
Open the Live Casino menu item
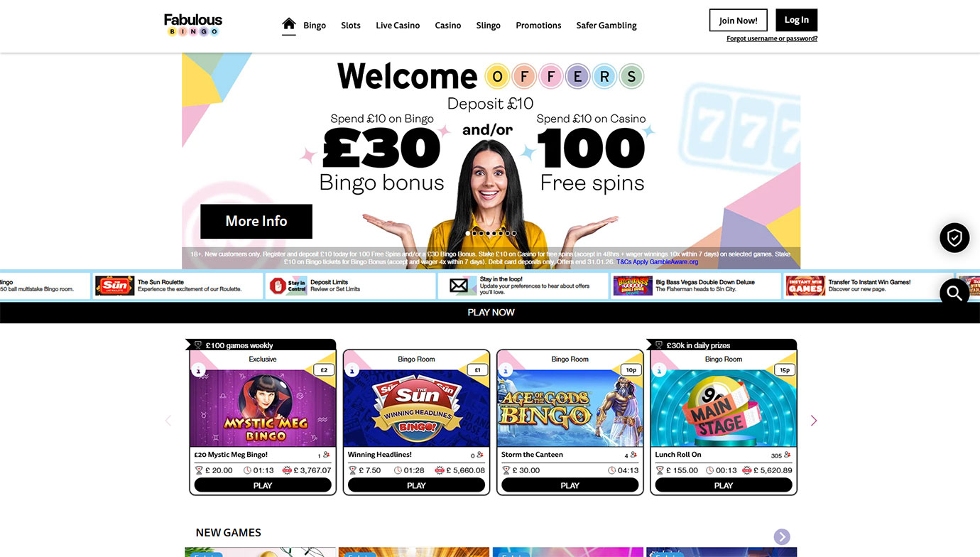[x=398, y=26]
